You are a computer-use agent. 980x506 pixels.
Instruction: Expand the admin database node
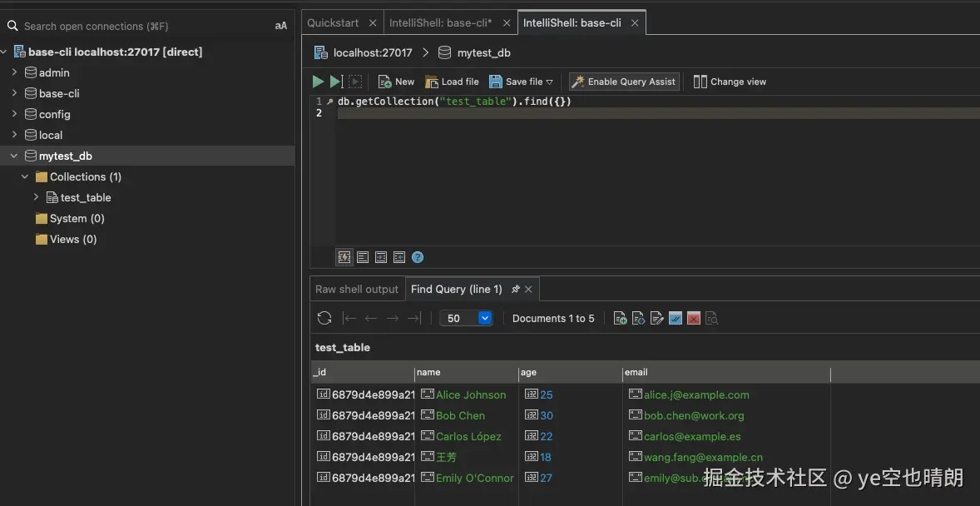14,72
